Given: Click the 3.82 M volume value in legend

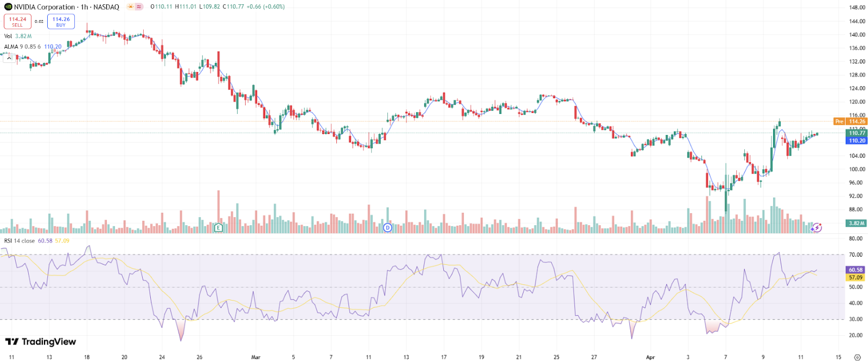Looking at the screenshot, I should click(23, 36).
